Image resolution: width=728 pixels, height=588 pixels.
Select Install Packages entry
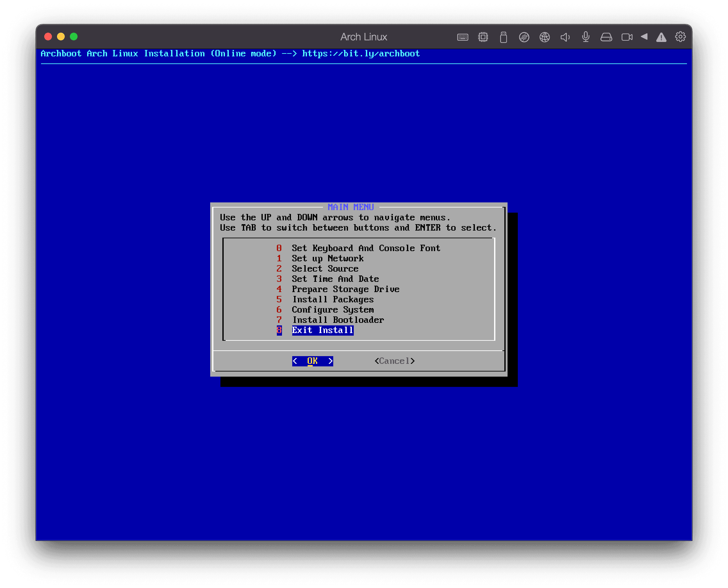pyautogui.click(x=325, y=299)
